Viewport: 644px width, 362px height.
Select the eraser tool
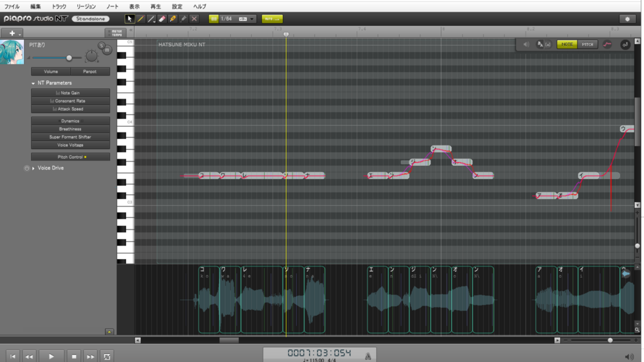tap(162, 19)
